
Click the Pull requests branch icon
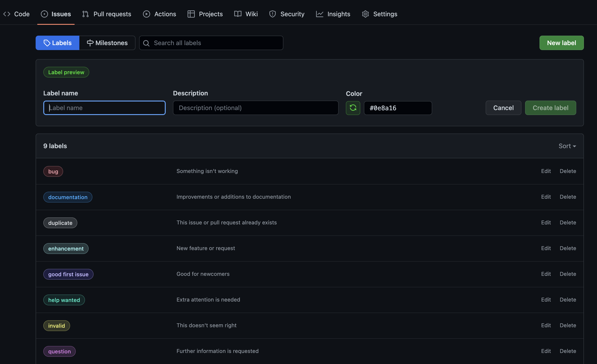[85, 14]
